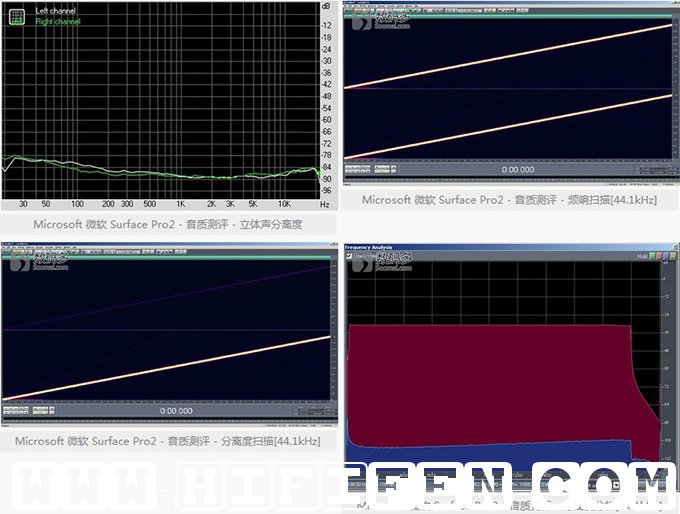Click the red Hold button in Frequency Analysis
Viewport: 680px width, 514px height.
coord(659,256)
